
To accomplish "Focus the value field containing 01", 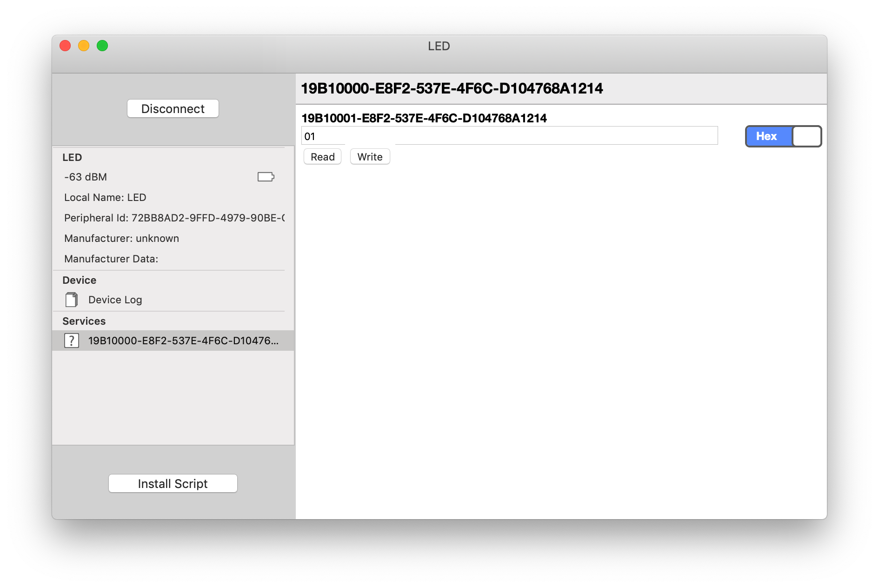I will [x=509, y=136].
